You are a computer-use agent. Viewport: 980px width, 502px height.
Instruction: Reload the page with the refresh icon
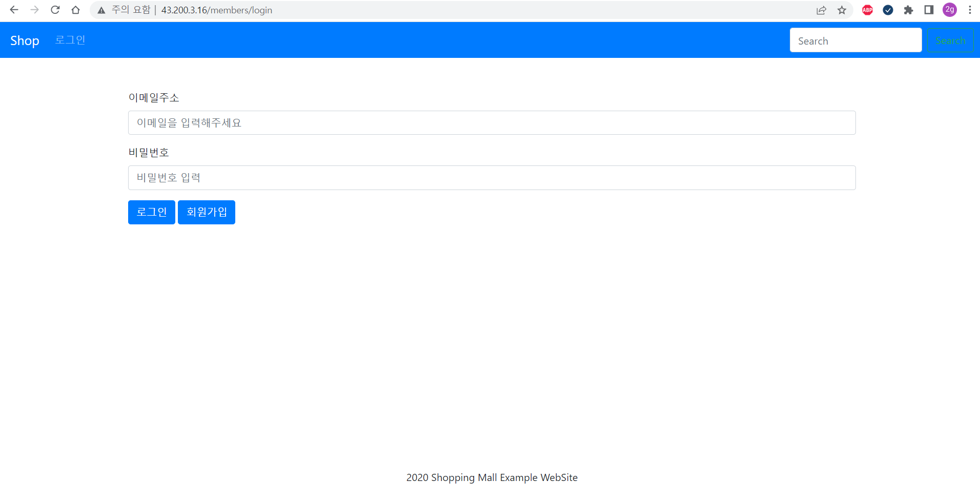click(x=55, y=10)
